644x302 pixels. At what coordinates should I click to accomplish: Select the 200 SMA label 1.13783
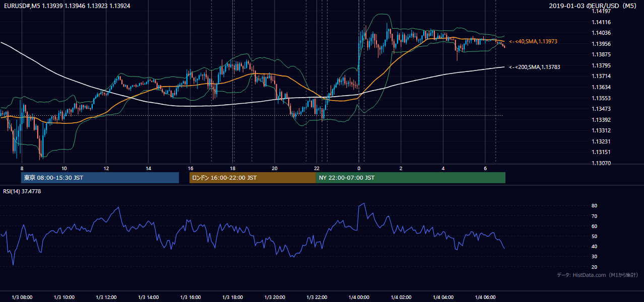click(535, 67)
